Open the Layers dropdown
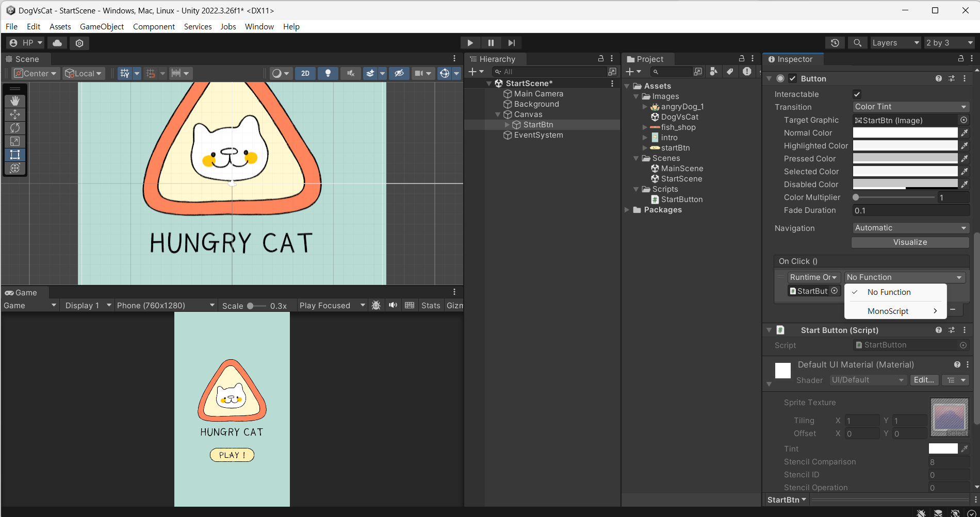 pos(896,43)
